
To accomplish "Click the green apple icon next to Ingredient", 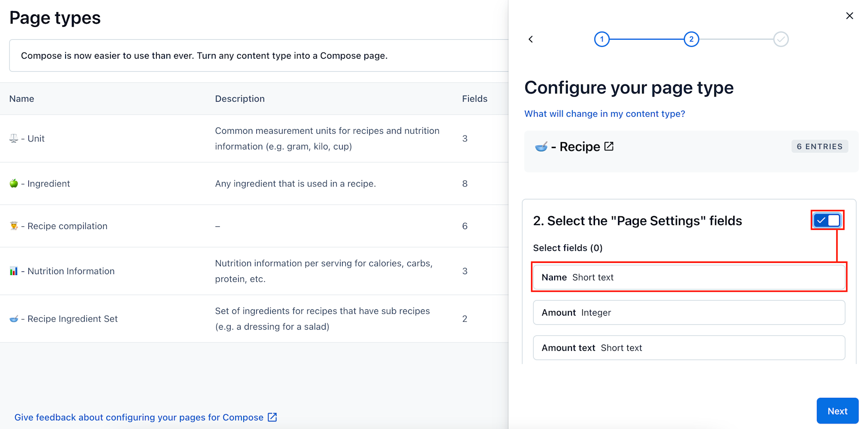I will [x=14, y=183].
